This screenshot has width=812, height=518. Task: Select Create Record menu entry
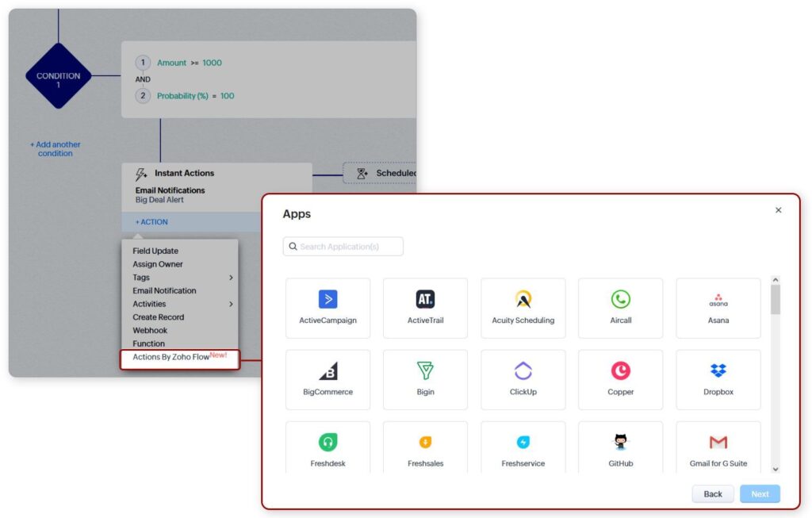(x=158, y=317)
